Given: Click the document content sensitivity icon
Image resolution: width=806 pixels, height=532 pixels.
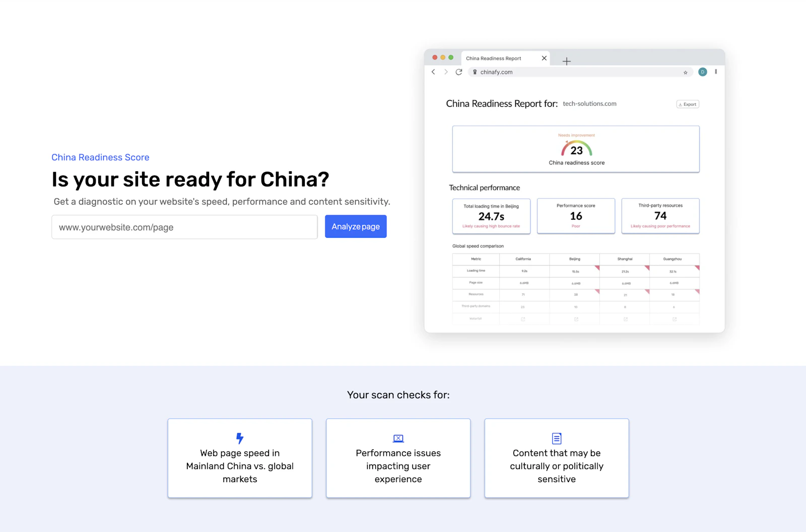Looking at the screenshot, I should tap(557, 438).
